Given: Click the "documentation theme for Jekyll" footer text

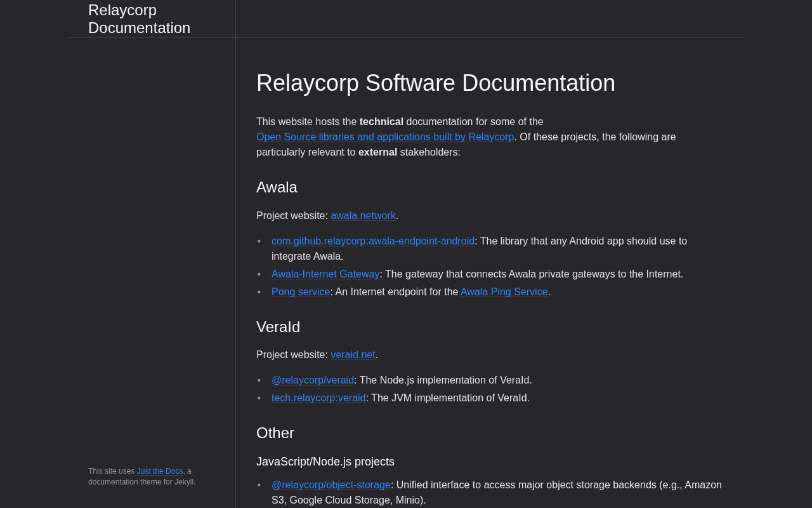Looking at the screenshot, I should point(141,482).
